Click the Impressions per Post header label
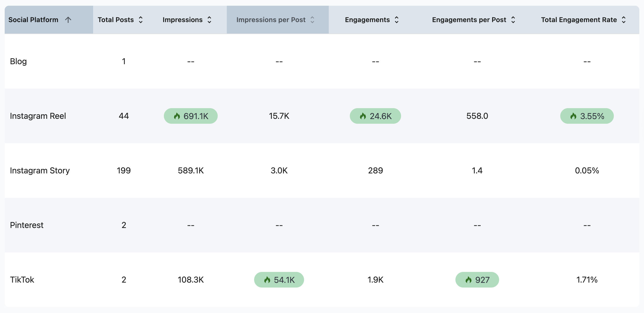Viewport: 644px width, 313px height. 271,20
